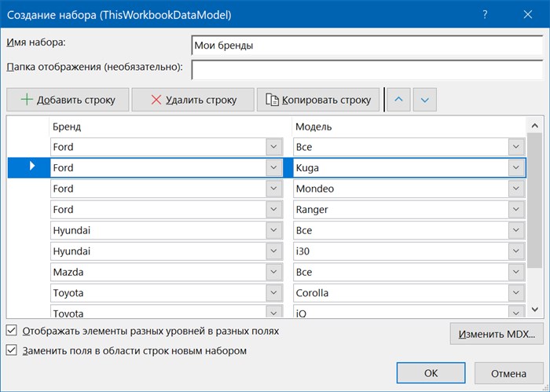Click the Mondeo model cell text

click(x=315, y=189)
